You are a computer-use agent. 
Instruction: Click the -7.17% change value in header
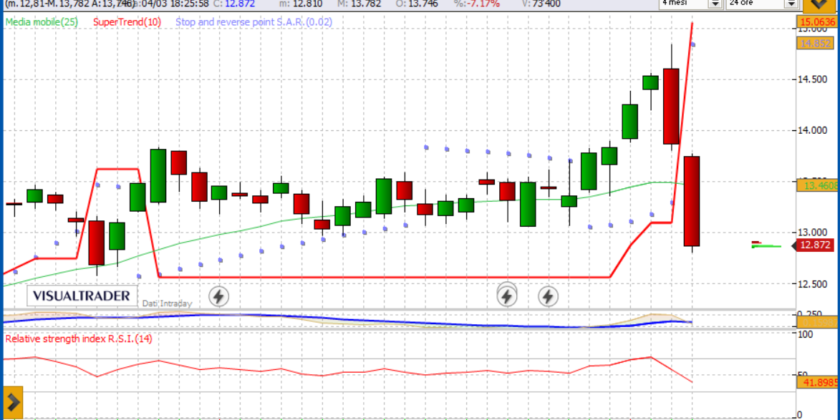click(x=484, y=4)
